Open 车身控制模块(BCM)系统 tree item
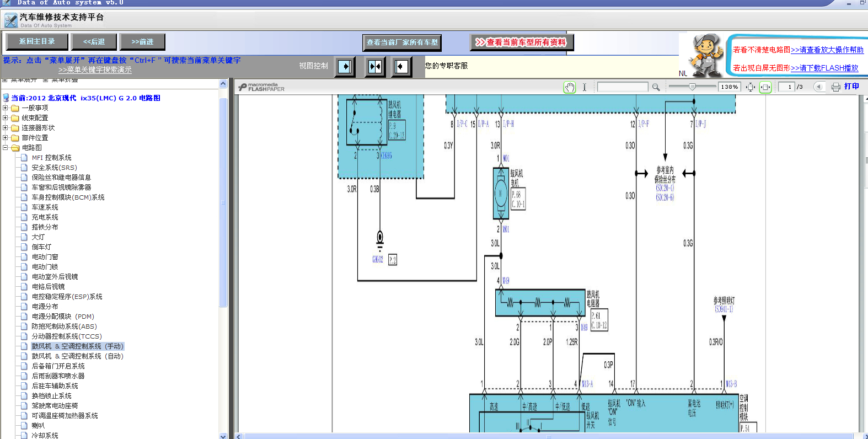 (68, 197)
